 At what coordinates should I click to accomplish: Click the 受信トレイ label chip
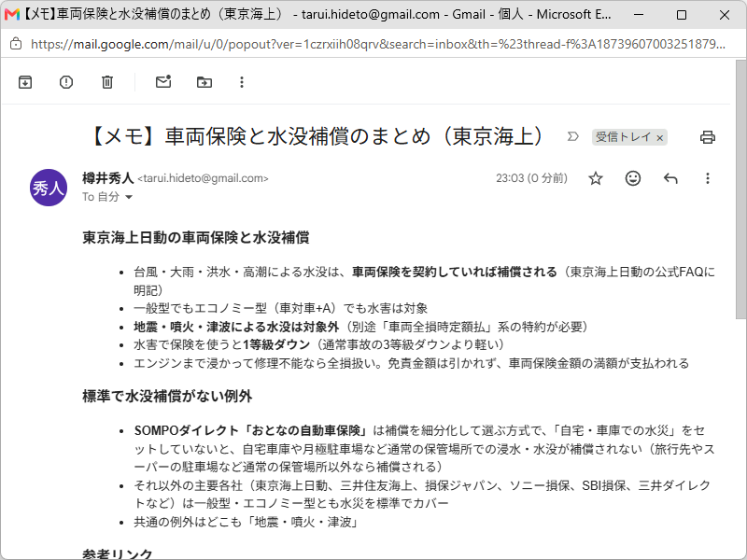(623, 137)
